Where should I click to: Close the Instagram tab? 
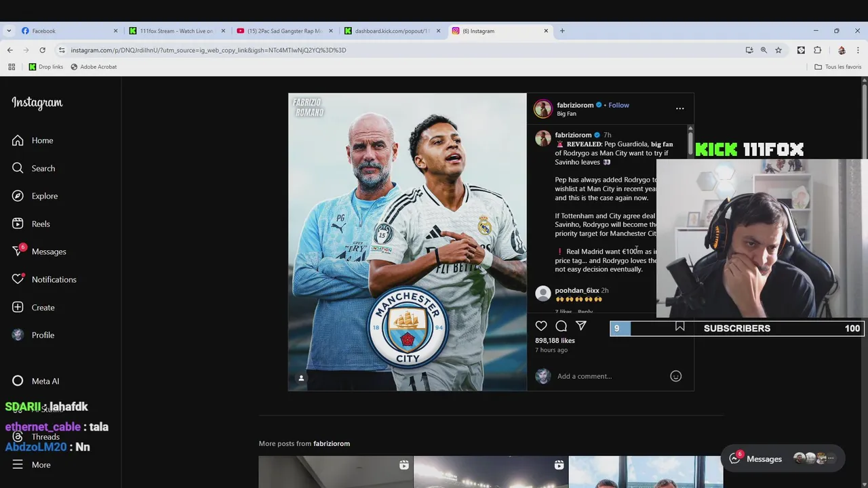coord(546,30)
